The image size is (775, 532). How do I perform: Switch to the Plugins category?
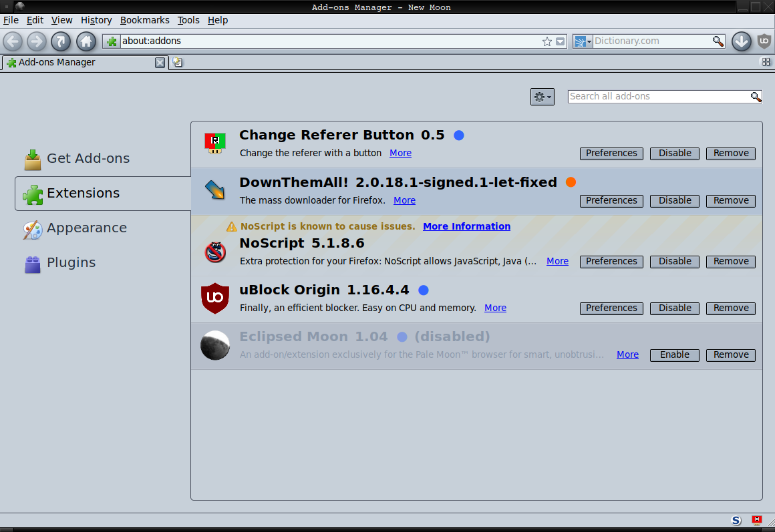(x=71, y=263)
